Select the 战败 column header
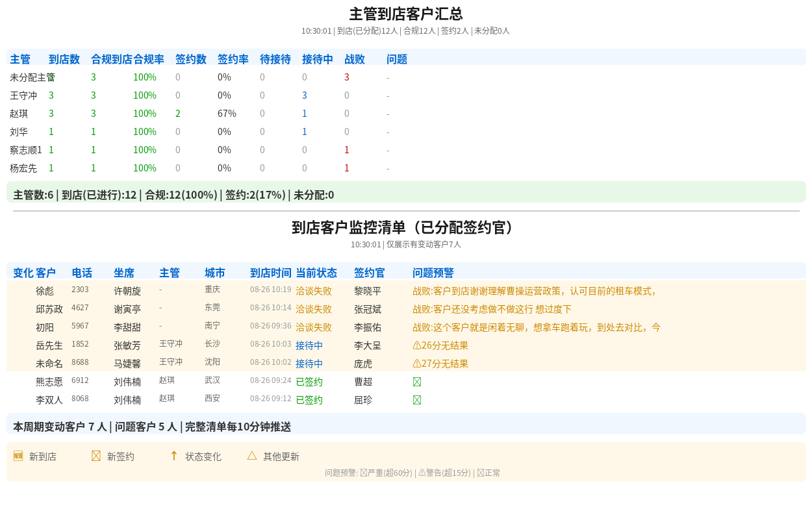The image size is (812, 509). tap(355, 59)
